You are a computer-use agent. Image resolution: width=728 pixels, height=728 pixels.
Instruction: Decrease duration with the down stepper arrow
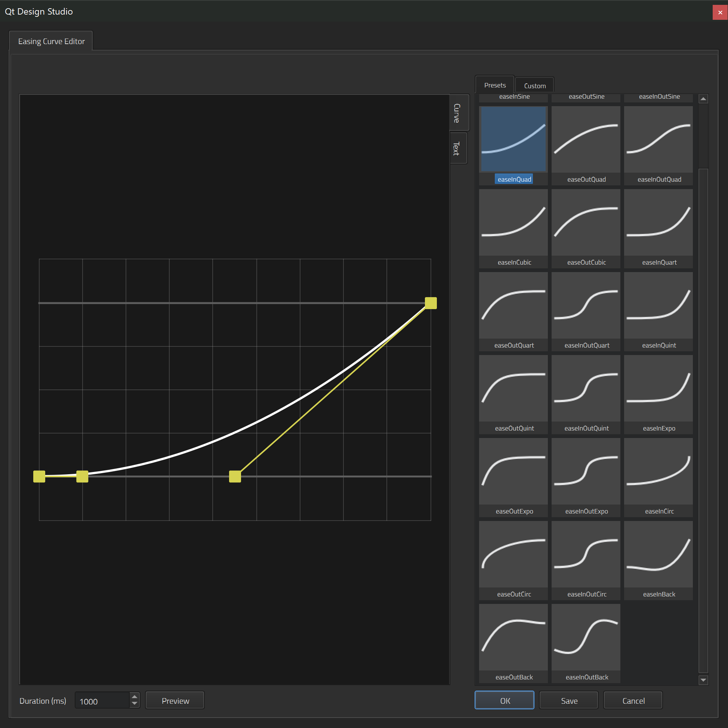click(x=135, y=703)
